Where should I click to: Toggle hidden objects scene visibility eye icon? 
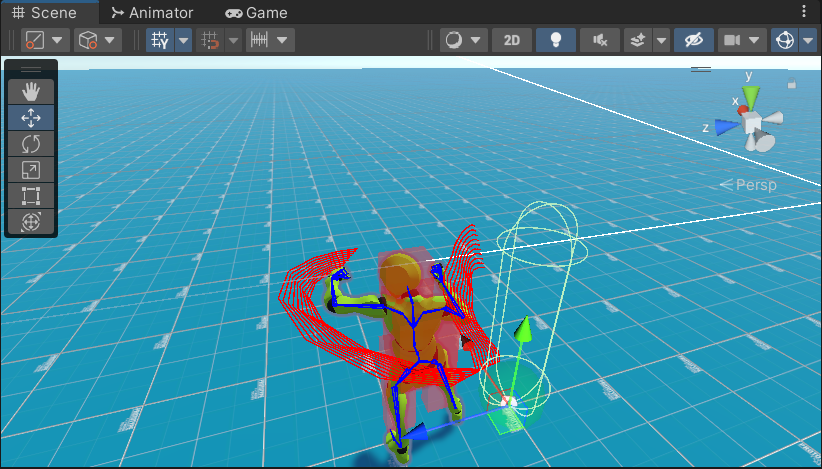692,40
